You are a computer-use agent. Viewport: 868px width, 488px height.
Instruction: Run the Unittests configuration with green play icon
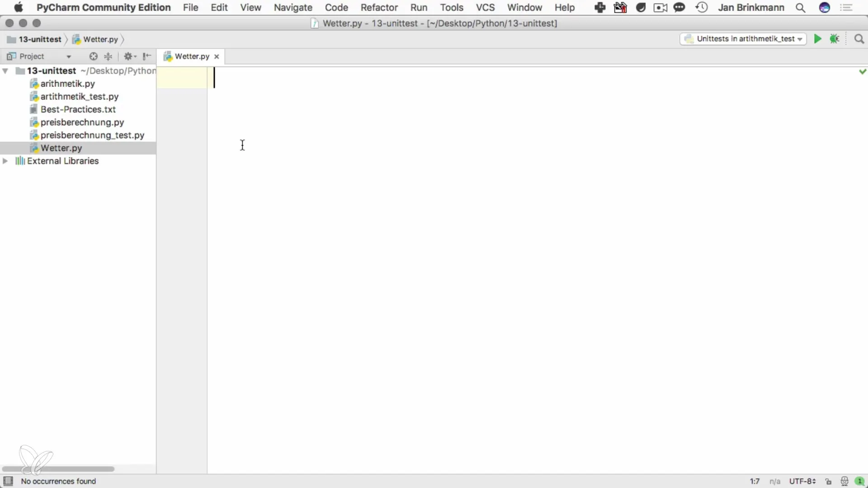817,39
